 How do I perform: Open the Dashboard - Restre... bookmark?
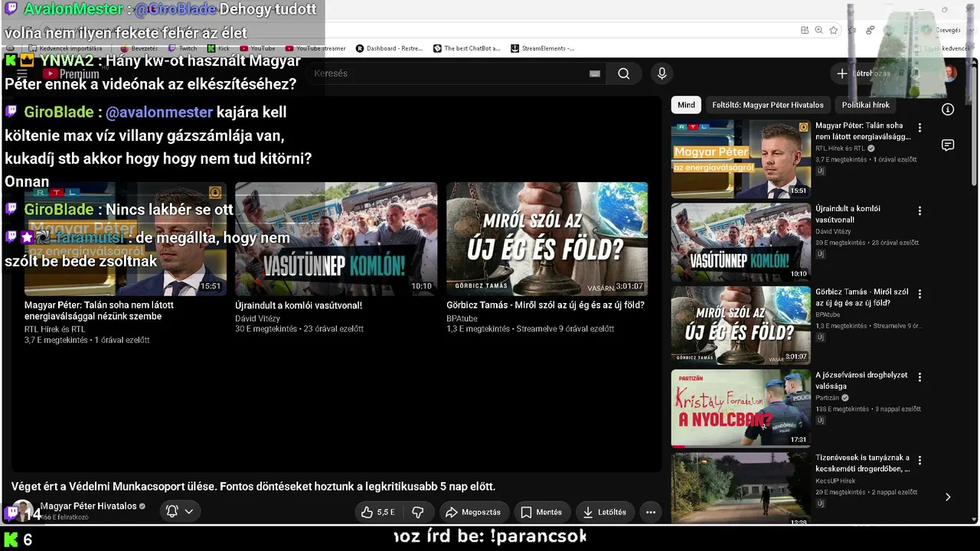tap(389, 48)
